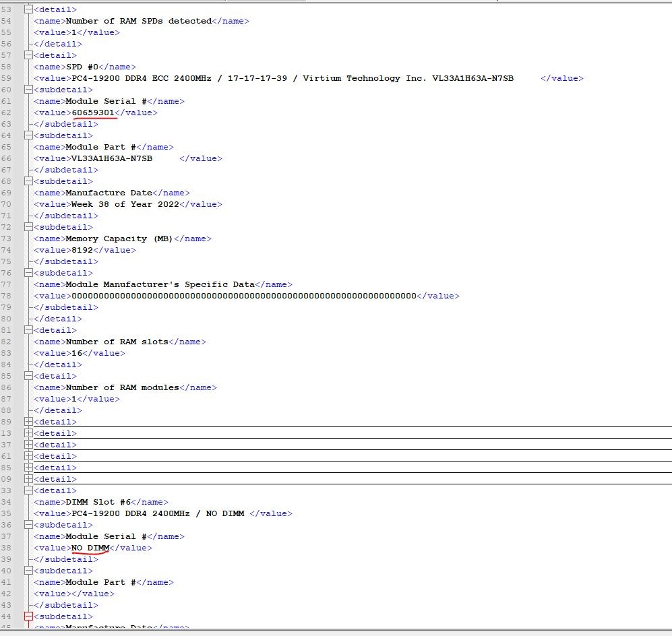672x636 pixels.
Task: Collapse the Memory Capacity subdetail on line 72
Action: [29, 226]
